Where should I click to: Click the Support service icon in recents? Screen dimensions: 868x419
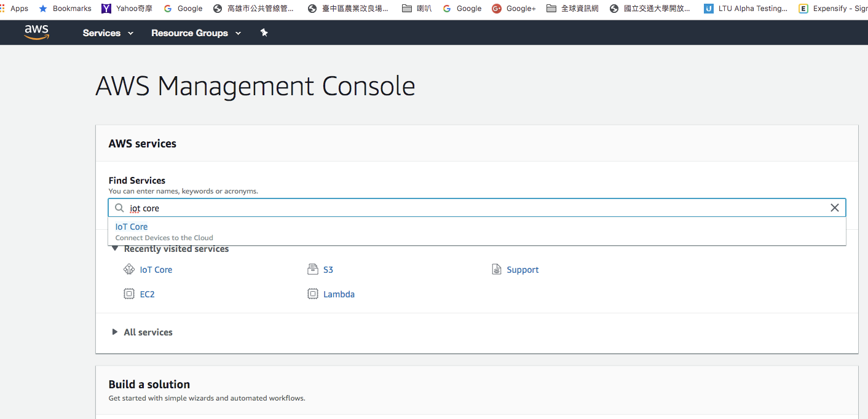[497, 269]
